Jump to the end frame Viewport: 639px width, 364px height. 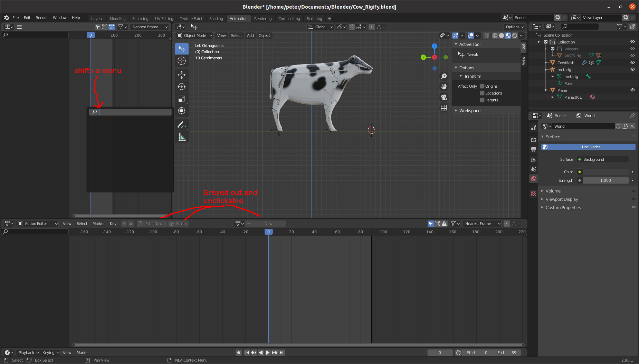[282, 353]
